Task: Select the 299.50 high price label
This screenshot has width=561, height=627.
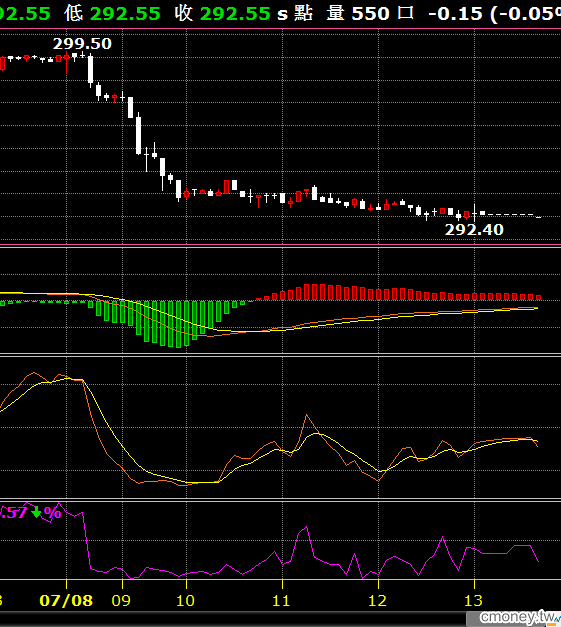Action: point(82,44)
